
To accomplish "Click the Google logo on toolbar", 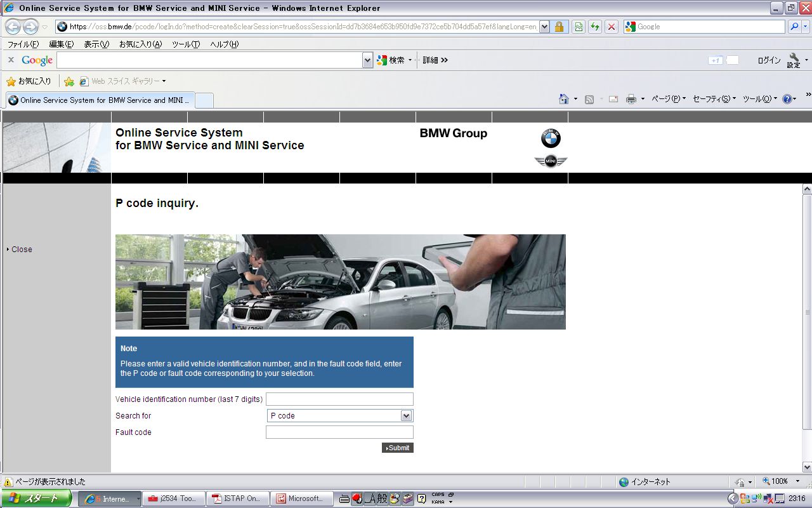I will [37, 60].
